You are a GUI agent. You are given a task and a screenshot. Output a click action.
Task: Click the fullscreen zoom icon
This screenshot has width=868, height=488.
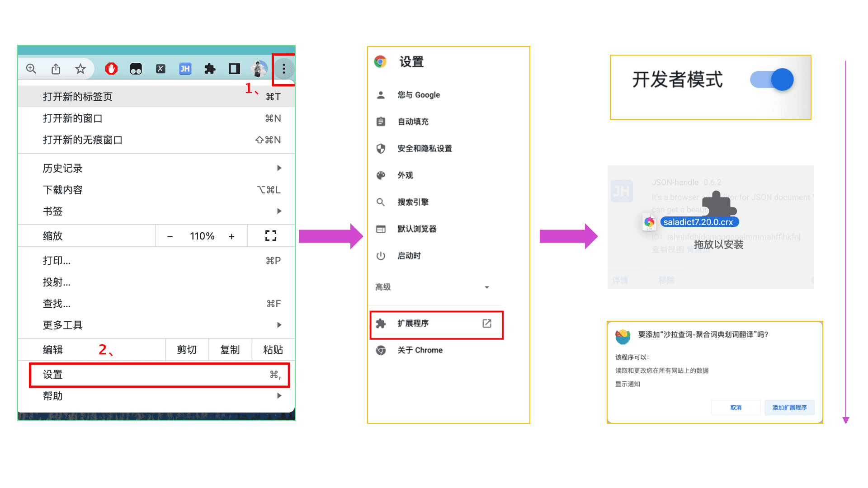(x=270, y=236)
